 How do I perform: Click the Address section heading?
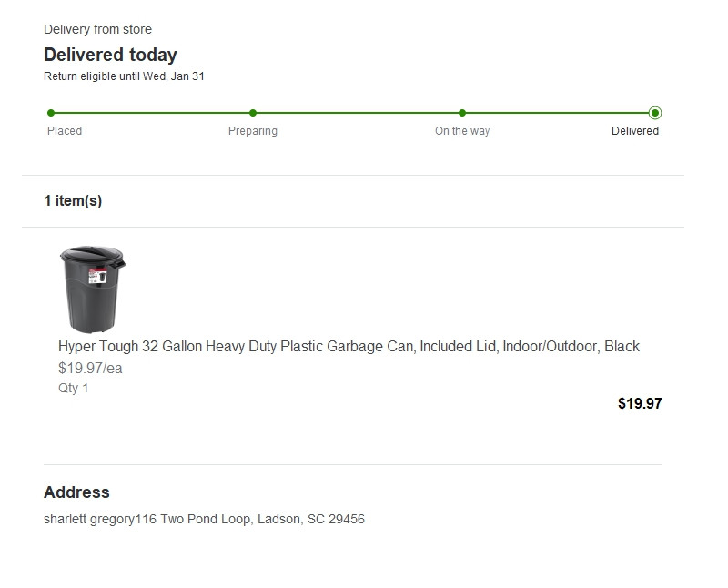click(76, 492)
